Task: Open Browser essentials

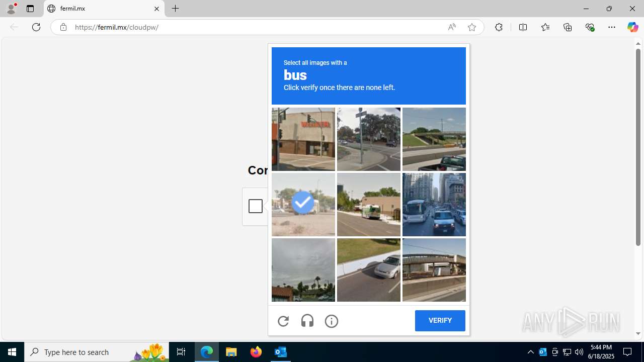Action: coord(590,27)
